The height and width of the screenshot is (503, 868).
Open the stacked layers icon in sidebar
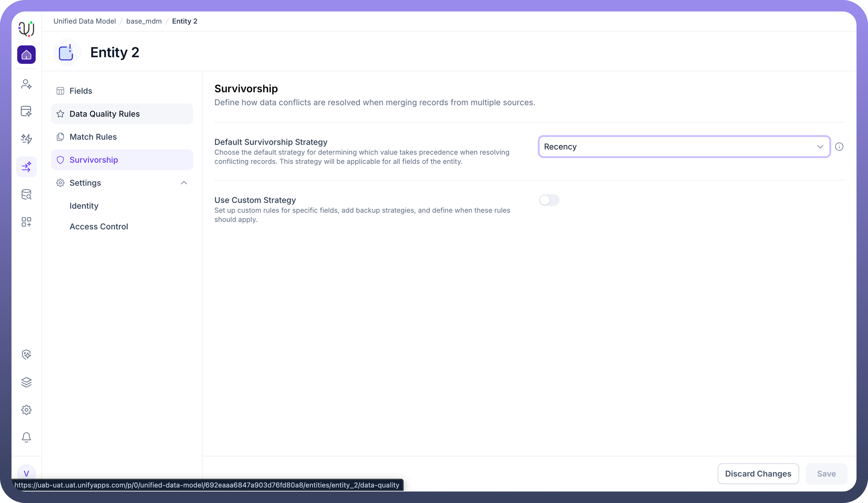tap(26, 382)
